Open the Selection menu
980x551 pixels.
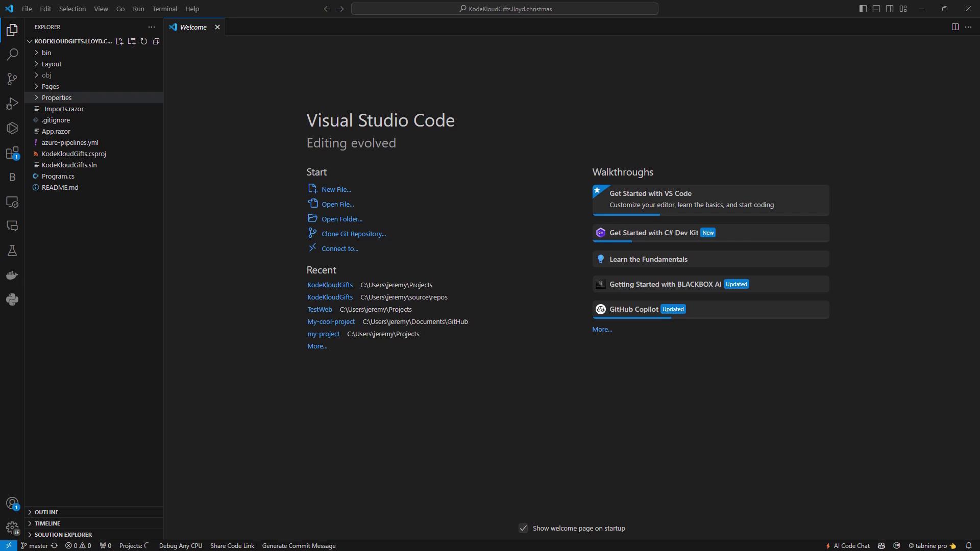point(72,9)
